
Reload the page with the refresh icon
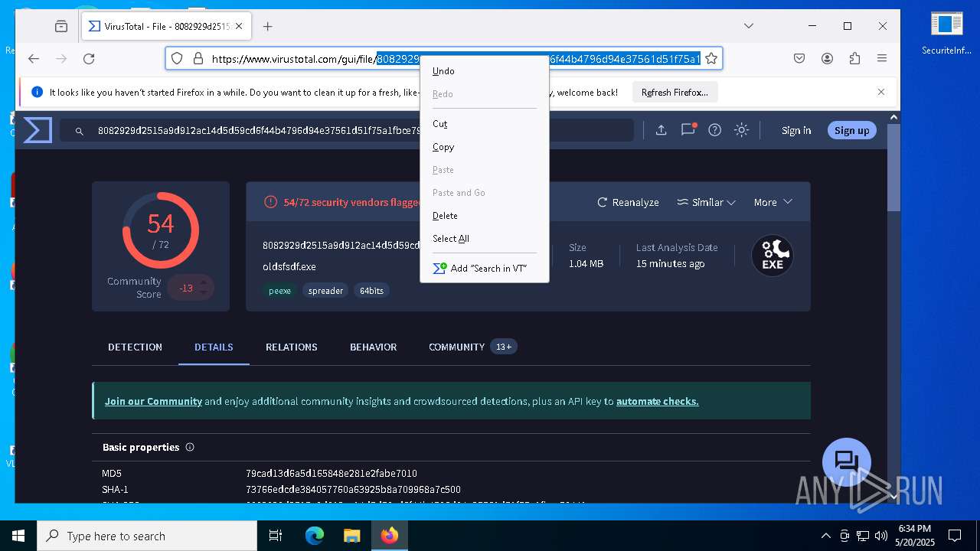coord(89,58)
